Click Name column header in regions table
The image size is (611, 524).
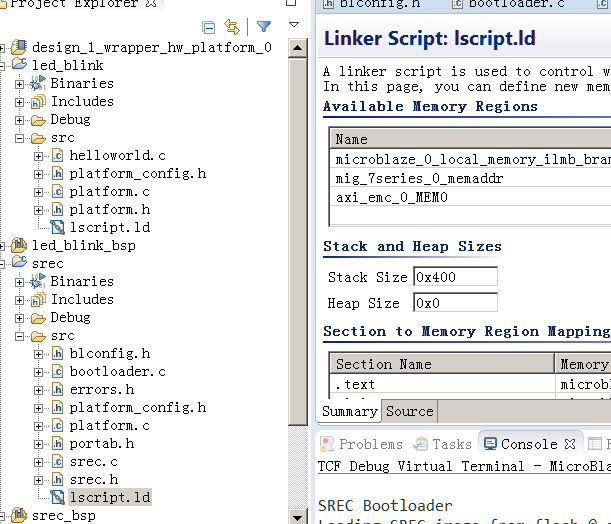click(x=471, y=139)
